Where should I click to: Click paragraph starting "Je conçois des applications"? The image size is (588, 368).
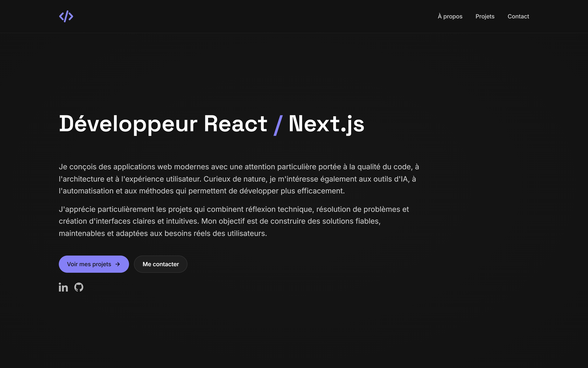tap(239, 179)
